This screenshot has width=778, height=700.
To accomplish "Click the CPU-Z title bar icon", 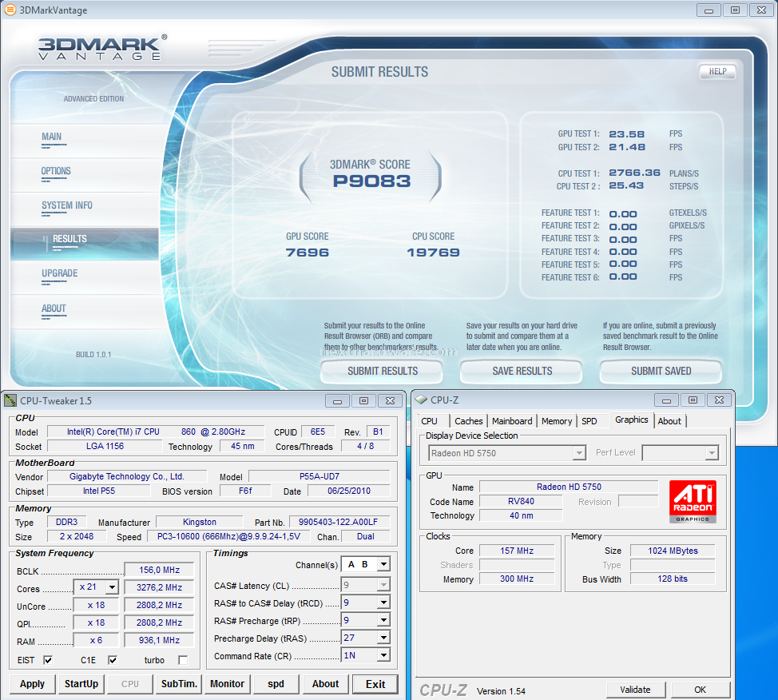I will (421, 400).
